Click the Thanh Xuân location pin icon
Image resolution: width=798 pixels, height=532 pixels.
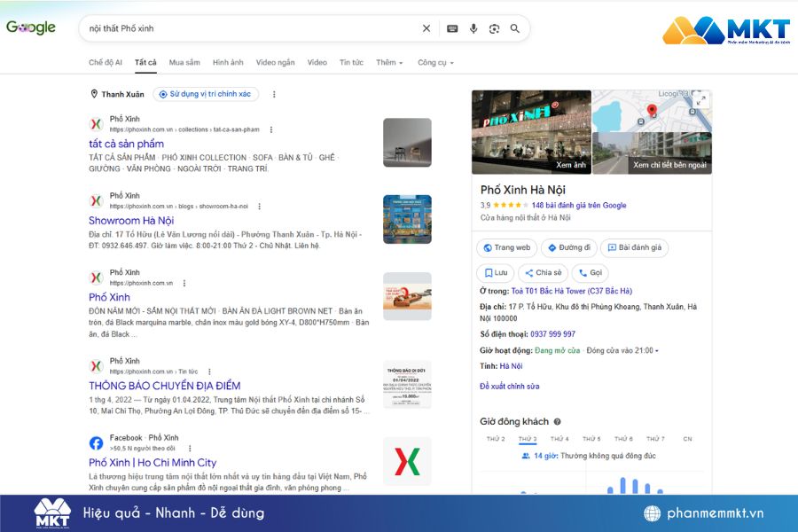tap(94, 94)
